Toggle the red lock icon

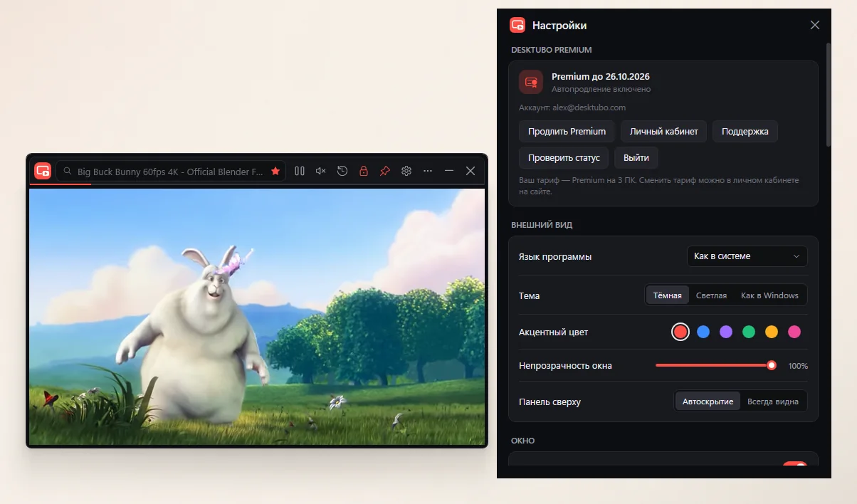(x=364, y=171)
